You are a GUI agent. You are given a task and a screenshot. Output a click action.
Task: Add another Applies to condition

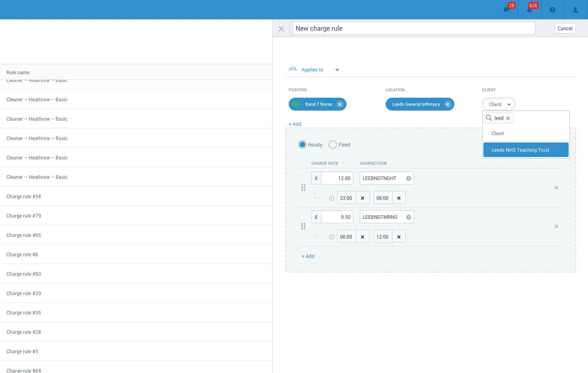click(295, 124)
